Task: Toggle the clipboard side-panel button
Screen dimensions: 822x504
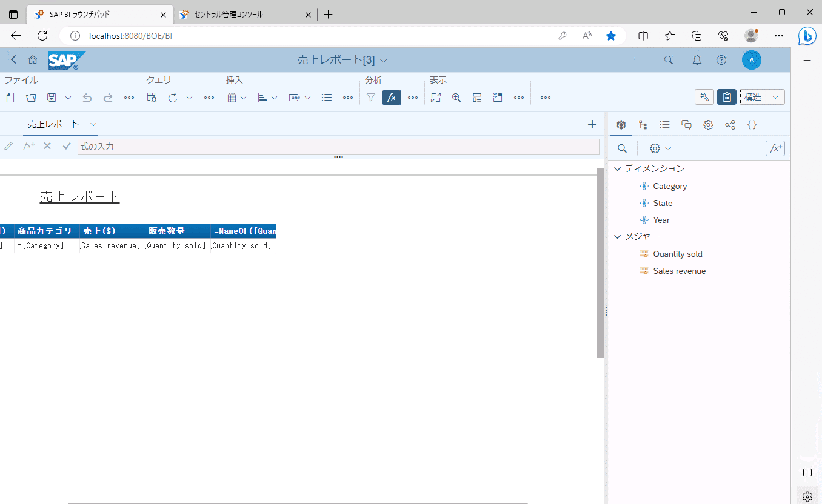Action: coord(726,97)
